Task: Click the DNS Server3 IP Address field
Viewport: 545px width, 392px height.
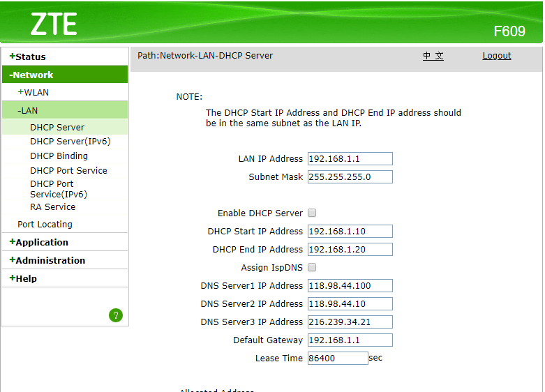Action: 350,322
